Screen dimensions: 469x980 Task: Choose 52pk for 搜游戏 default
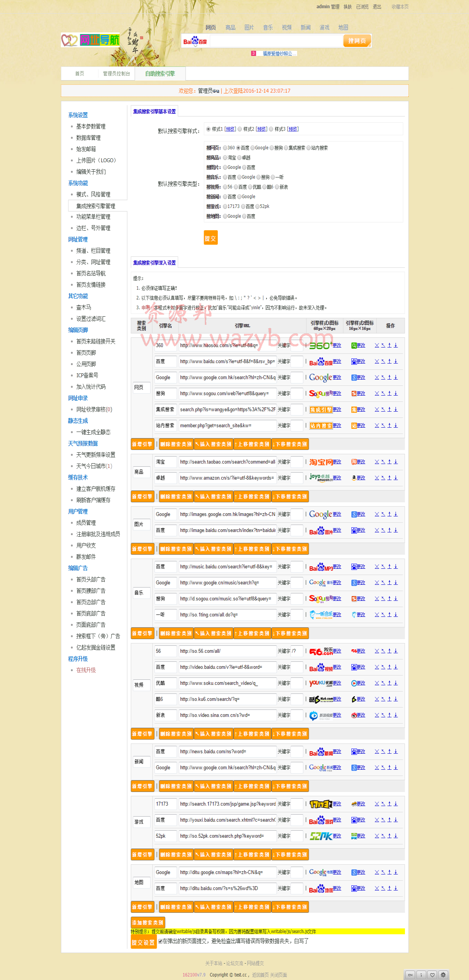[x=258, y=206]
